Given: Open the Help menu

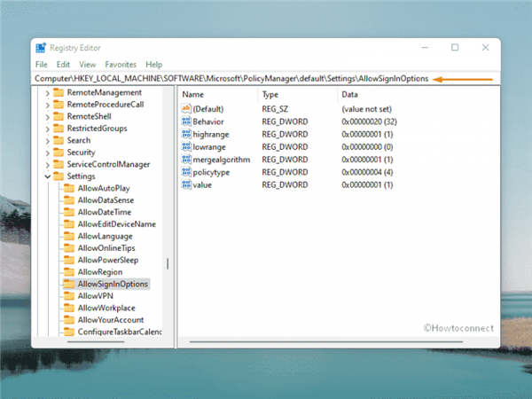Looking at the screenshot, I should [x=154, y=65].
